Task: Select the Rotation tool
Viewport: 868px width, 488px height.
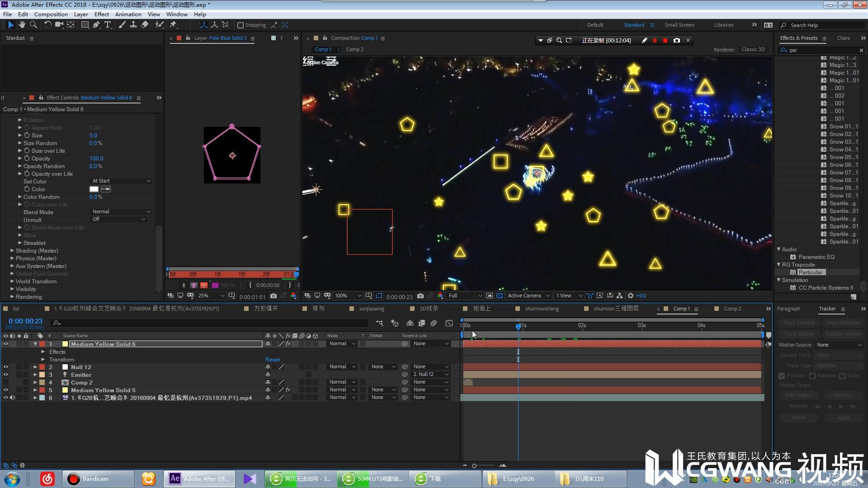Action: coord(47,25)
